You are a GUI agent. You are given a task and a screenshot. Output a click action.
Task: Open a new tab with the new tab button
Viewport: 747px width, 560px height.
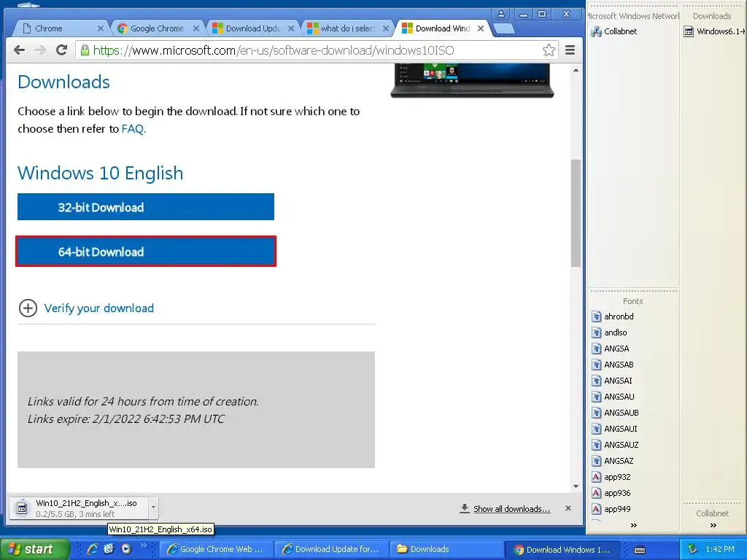coord(504,29)
